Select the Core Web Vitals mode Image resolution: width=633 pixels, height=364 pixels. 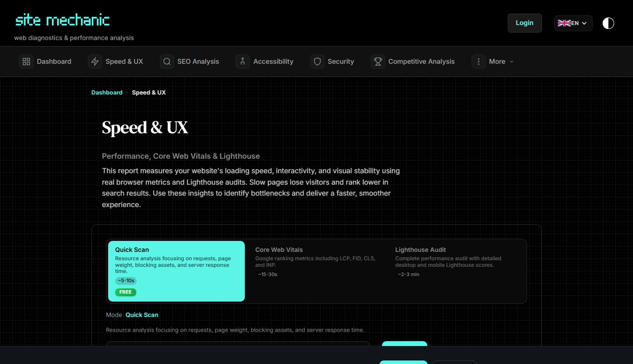coord(316,271)
